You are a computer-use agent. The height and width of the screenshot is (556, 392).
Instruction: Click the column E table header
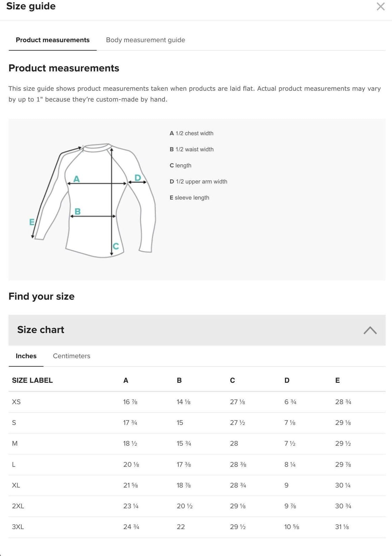click(337, 380)
